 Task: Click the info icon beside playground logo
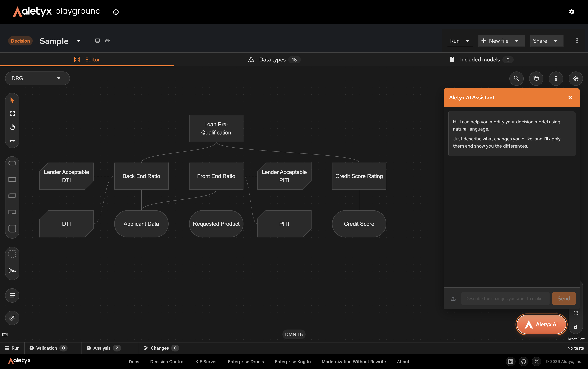116,12
